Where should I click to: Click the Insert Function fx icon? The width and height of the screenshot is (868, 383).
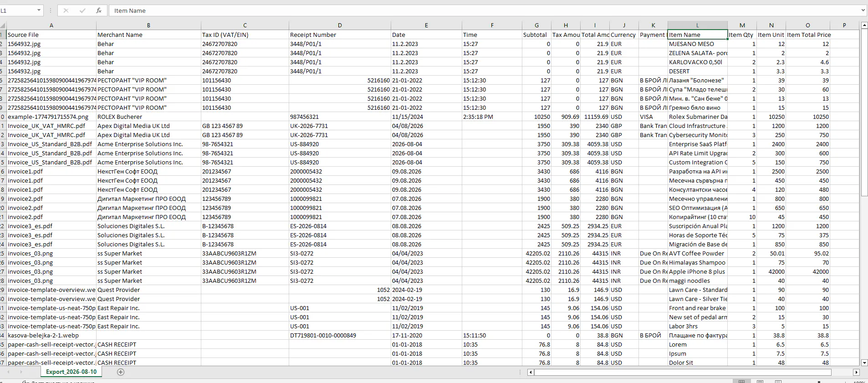point(99,10)
